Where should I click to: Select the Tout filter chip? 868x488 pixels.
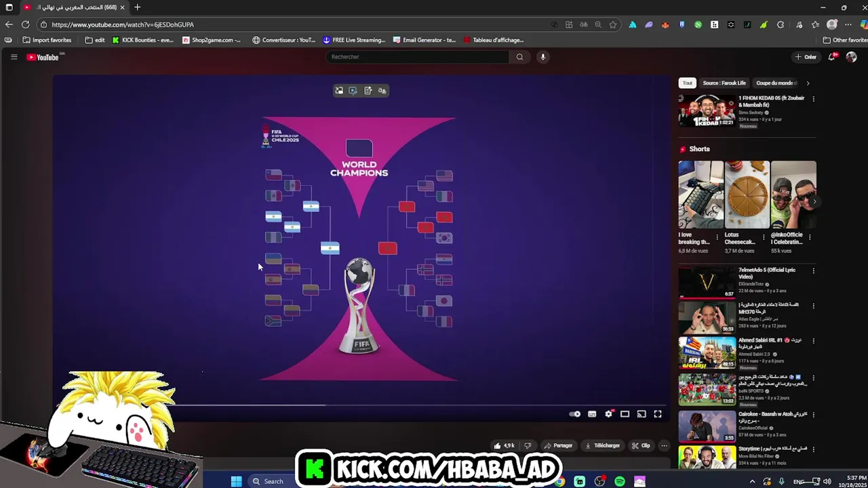pos(687,83)
